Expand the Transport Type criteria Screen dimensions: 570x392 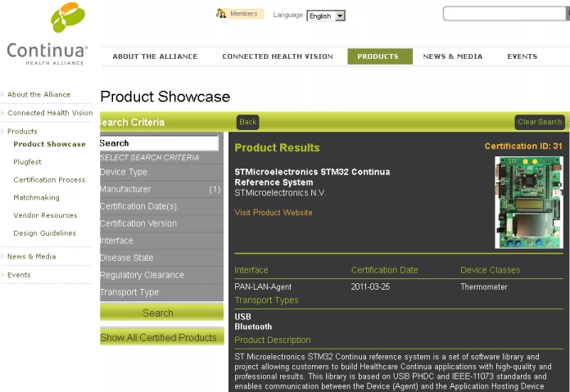tap(161, 292)
